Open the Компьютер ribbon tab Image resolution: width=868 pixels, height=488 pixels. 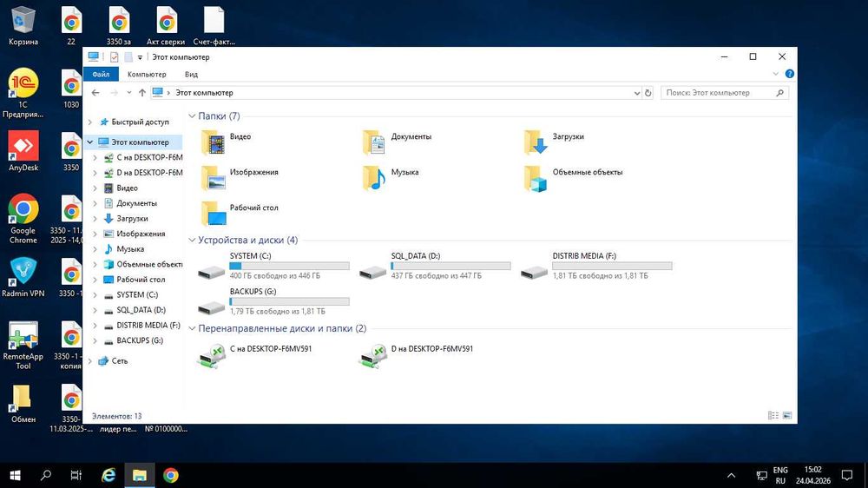[147, 74]
